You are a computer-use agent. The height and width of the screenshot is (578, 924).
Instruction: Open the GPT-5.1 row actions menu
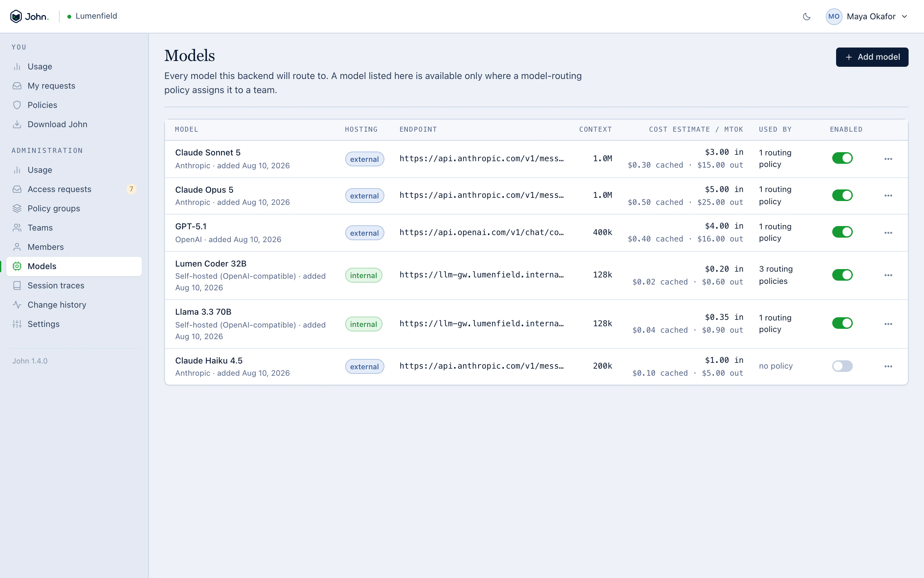click(x=888, y=233)
